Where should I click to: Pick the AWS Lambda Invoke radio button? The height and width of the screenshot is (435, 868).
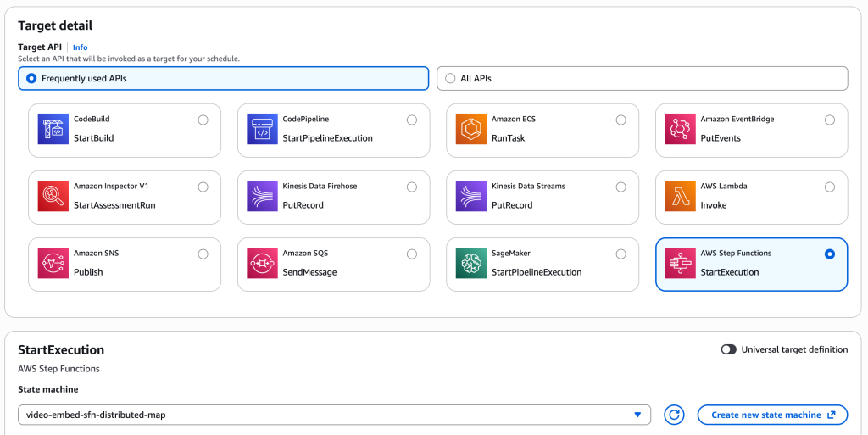[830, 187]
